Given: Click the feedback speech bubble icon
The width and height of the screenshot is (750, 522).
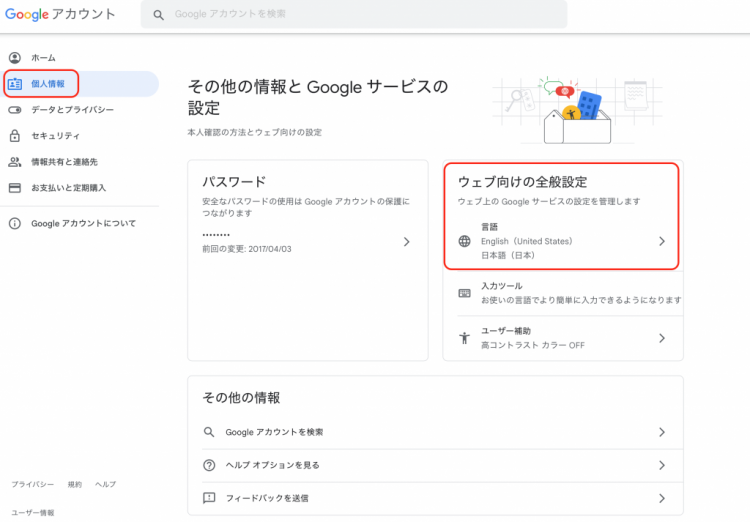Looking at the screenshot, I should (x=209, y=498).
